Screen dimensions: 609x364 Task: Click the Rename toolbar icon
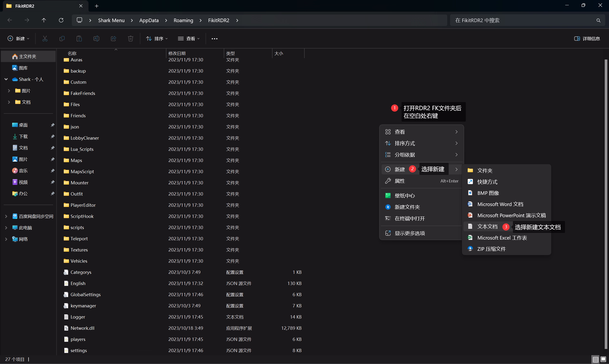(96, 39)
